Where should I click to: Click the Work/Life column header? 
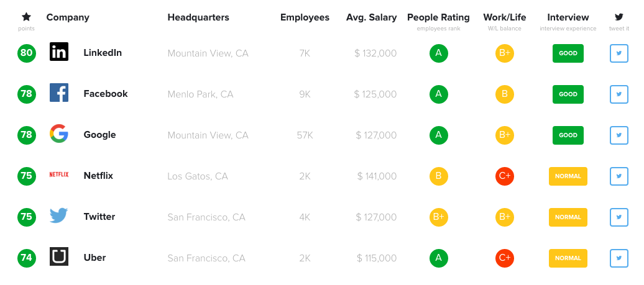(504, 17)
